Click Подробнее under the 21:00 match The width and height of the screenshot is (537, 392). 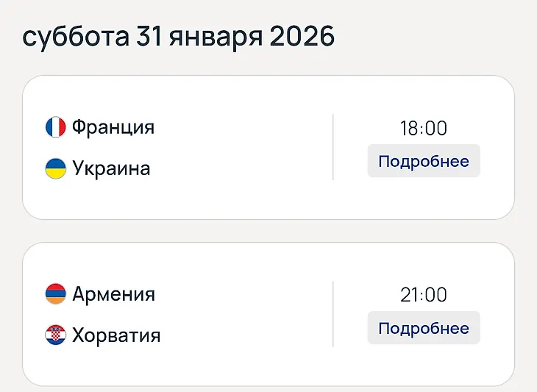[424, 327]
